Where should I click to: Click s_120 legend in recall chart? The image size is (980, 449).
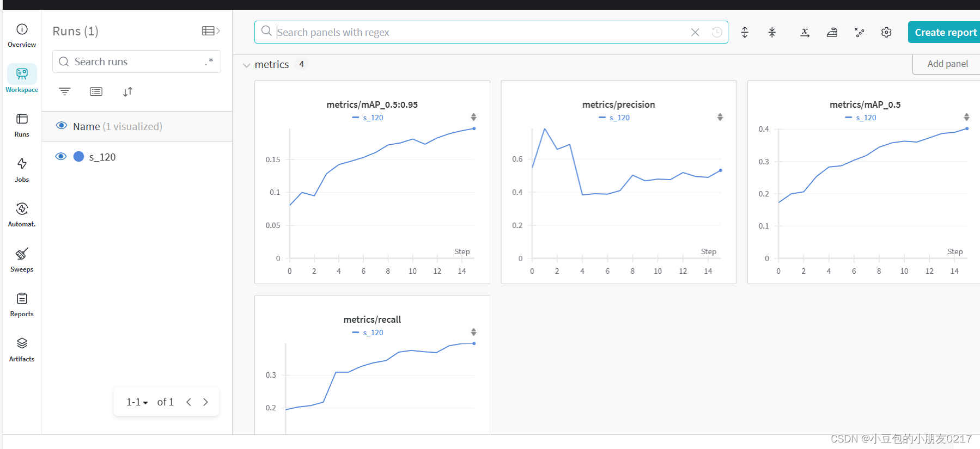pyautogui.click(x=368, y=333)
